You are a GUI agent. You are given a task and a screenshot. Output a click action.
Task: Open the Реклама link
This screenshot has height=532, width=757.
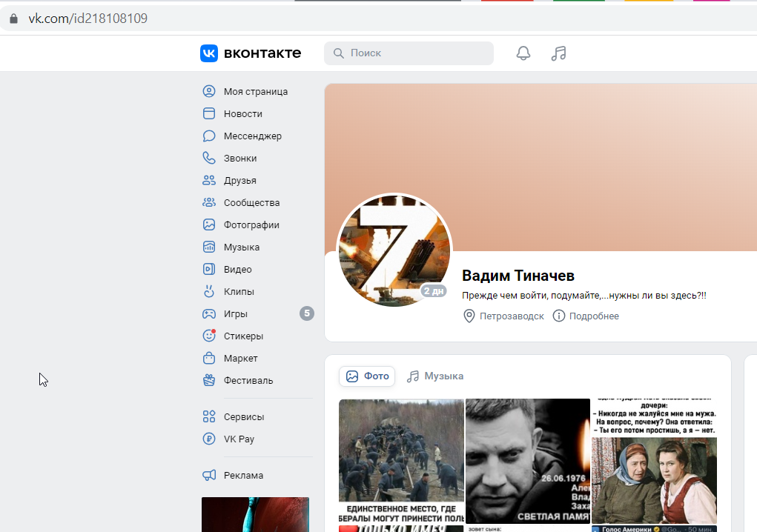point(243,476)
